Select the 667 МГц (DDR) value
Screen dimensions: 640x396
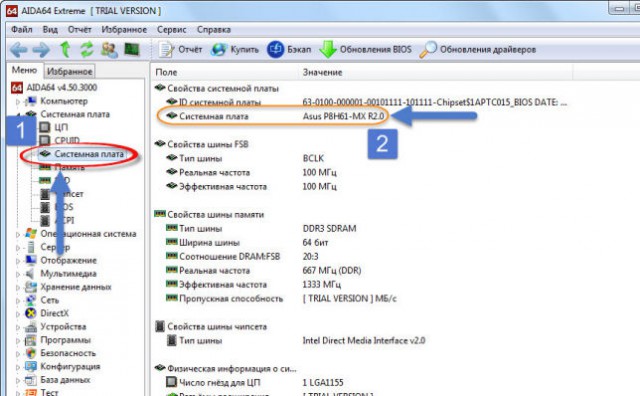332,270
